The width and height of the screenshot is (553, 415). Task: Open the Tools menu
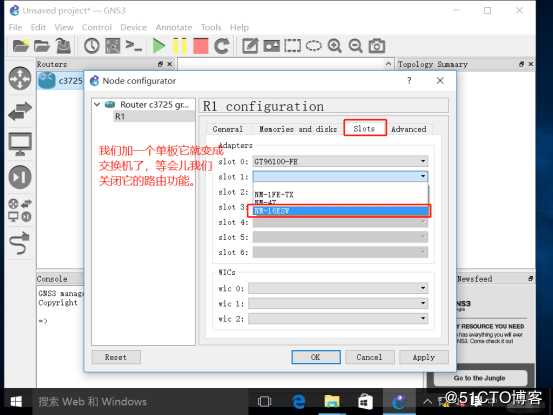[211, 27]
